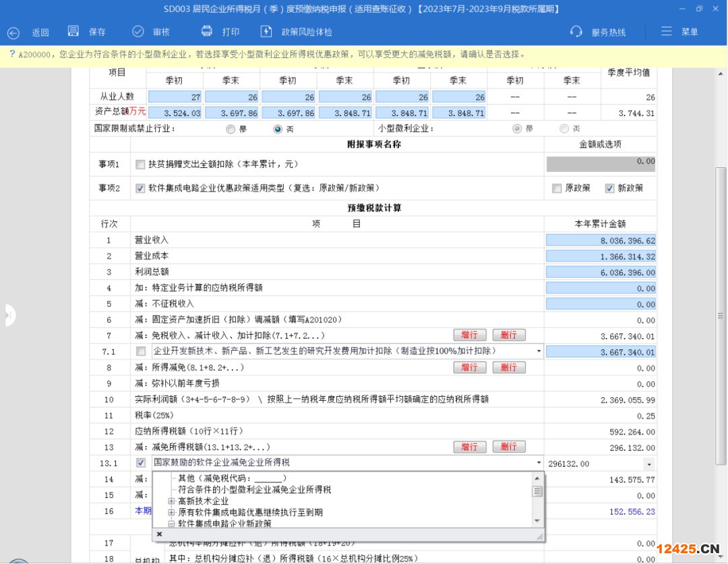The image size is (728, 564).
Task: Open 政策风险体检 policy risk check icon
Action: (266, 32)
